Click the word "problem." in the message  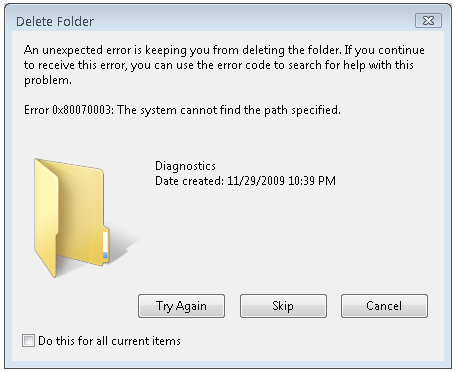(48, 80)
